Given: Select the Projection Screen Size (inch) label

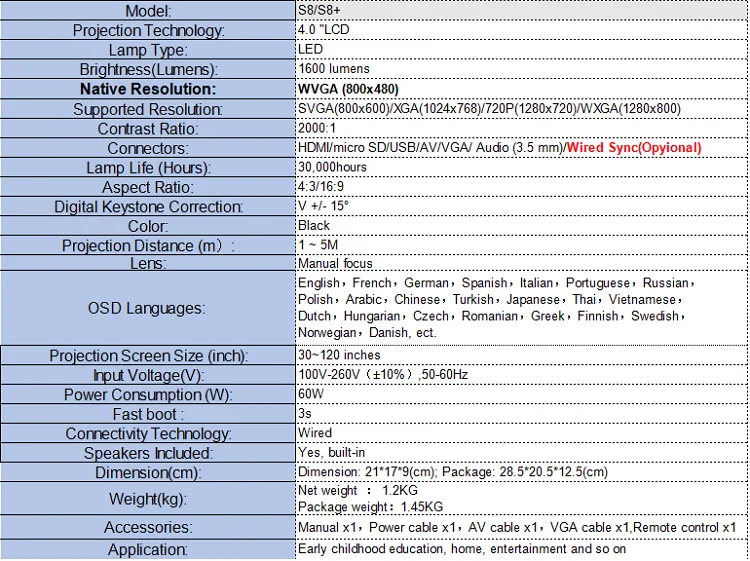Looking at the screenshot, I should (x=148, y=356).
